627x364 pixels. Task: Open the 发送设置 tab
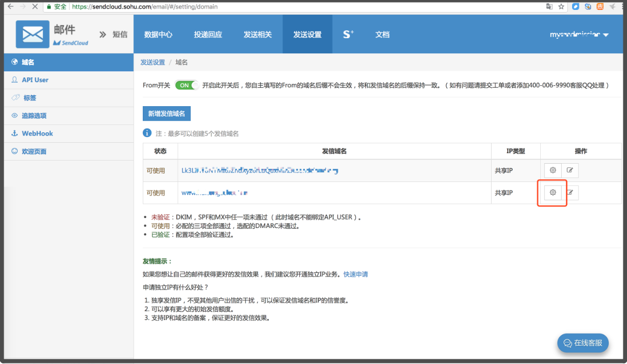click(x=307, y=35)
